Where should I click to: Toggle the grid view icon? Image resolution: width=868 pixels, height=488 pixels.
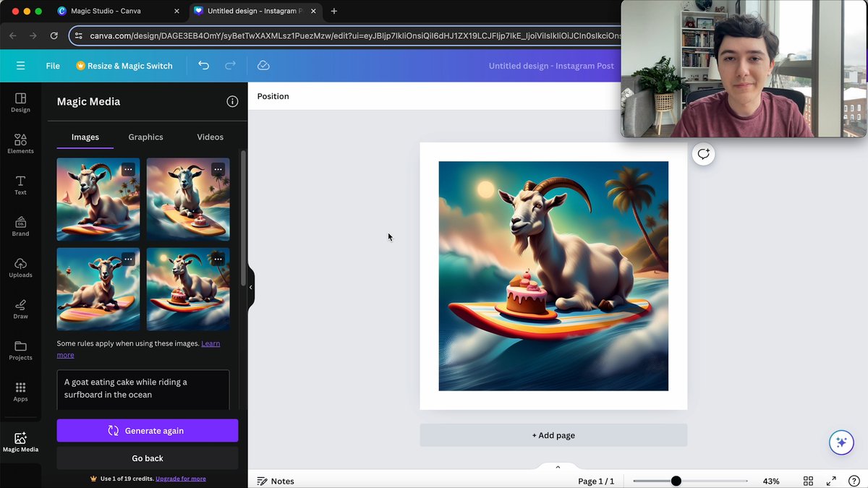click(809, 481)
